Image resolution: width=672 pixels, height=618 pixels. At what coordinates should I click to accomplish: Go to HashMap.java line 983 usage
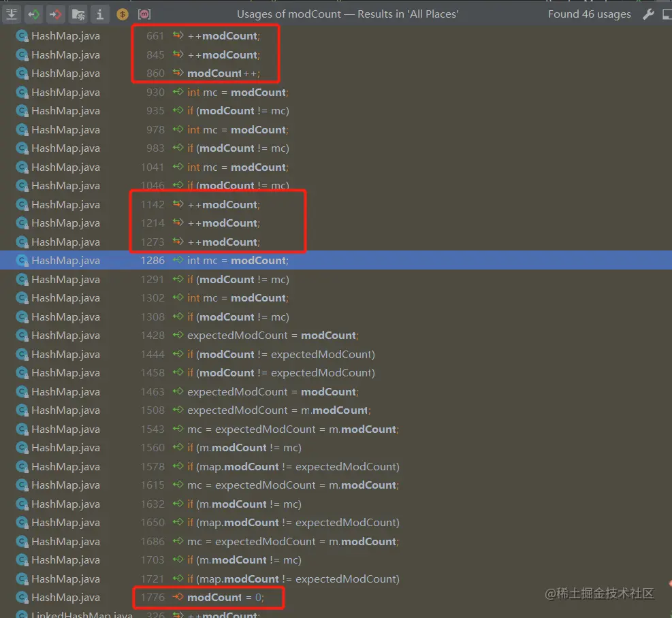pyautogui.click(x=336, y=148)
